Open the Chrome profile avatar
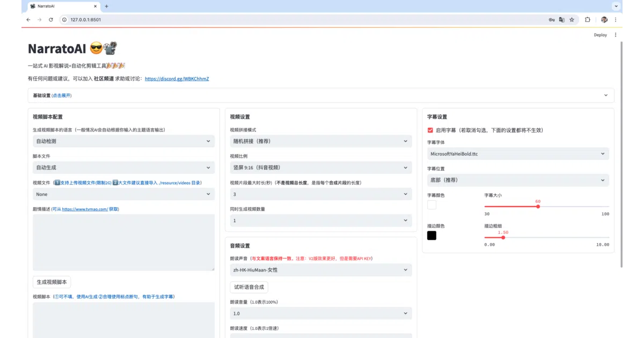 pyautogui.click(x=604, y=19)
